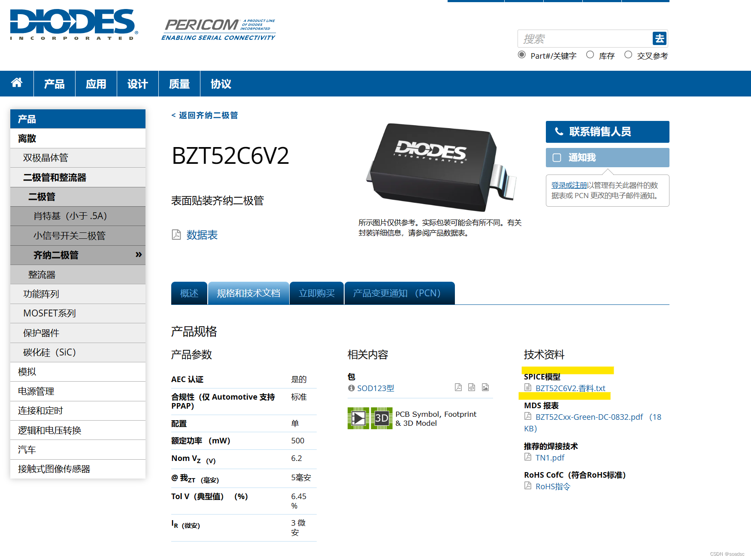
Task: Open the 数据表 datasheet link
Action: (202, 235)
